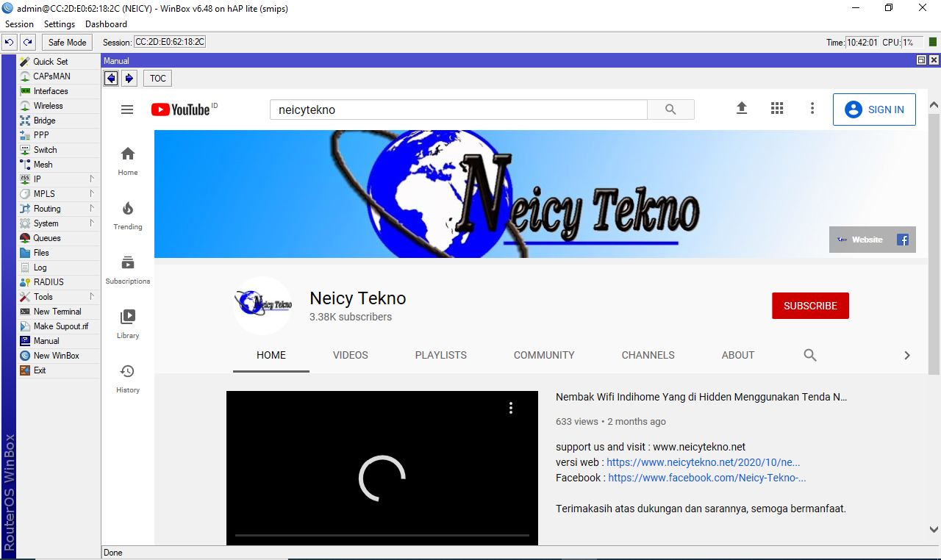Image resolution: width=941 pixels, height=560 pixels.
Task: Click the video progress bar
Action: (x=382, y=536)
